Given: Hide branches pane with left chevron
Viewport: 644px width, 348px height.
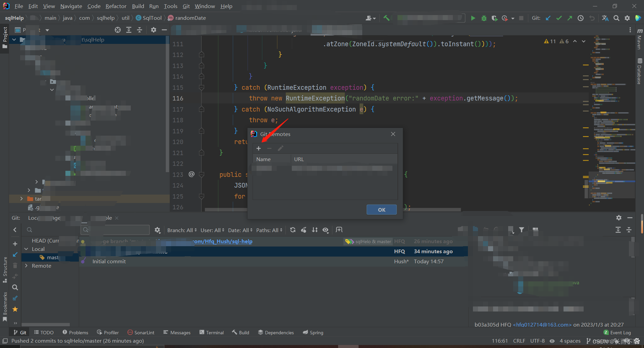Looking at the screenshot, I should click(15, 230).
